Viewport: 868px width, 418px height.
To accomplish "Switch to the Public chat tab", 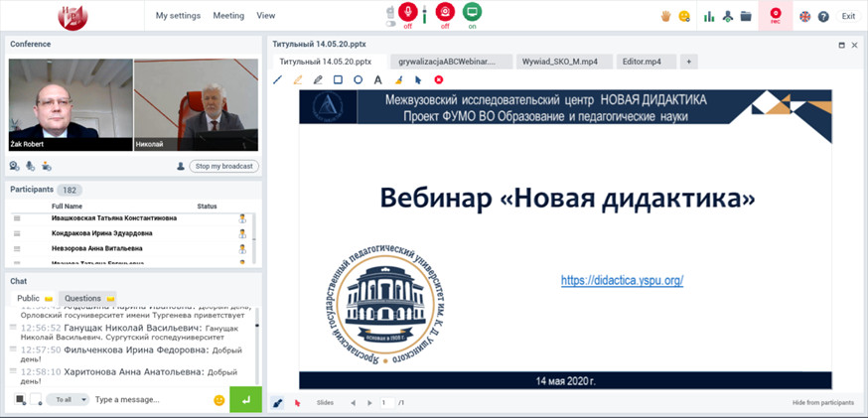I will click(x=35, y=298).
